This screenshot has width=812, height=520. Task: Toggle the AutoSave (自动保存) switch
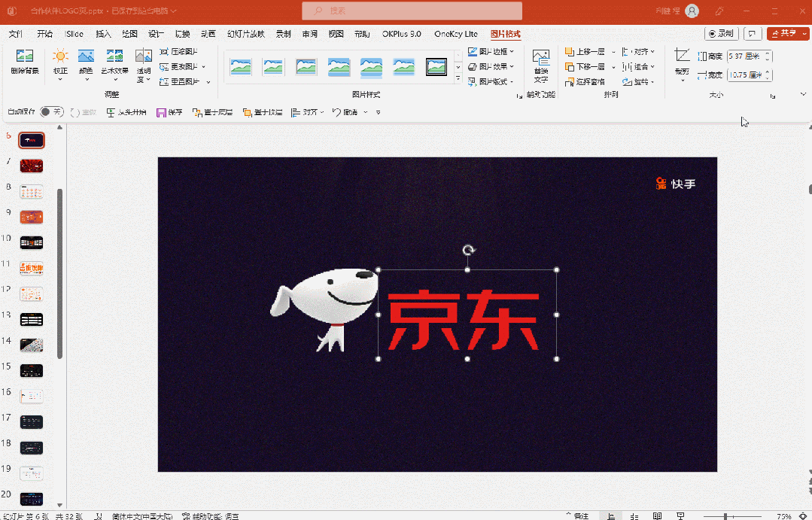click(51, 112)
